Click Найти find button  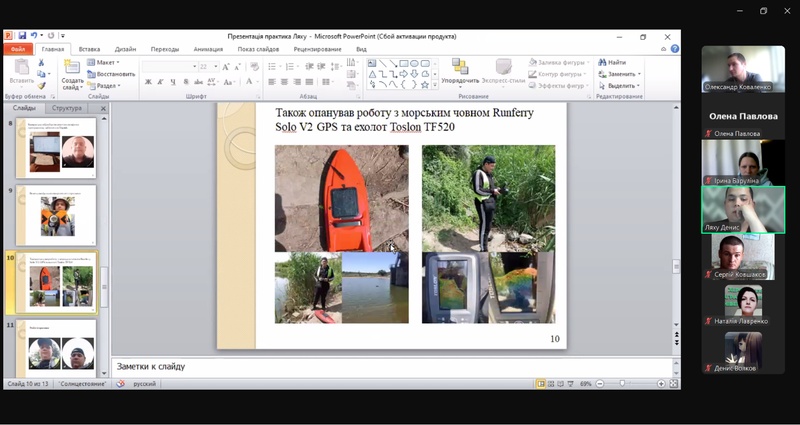pyautogui.click(x=612, y=62)
